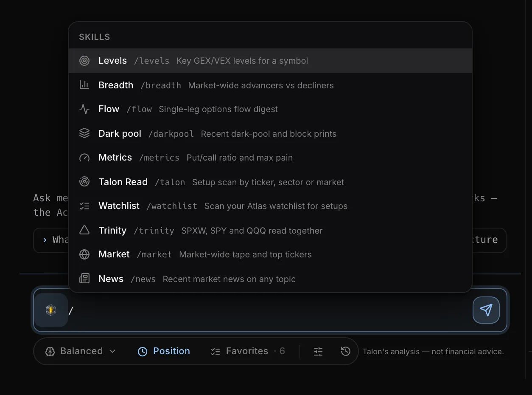Click the target icon beside Levels
Image resolution: width=532 pixels, height=395 pixels.
[x=84, y=61]
